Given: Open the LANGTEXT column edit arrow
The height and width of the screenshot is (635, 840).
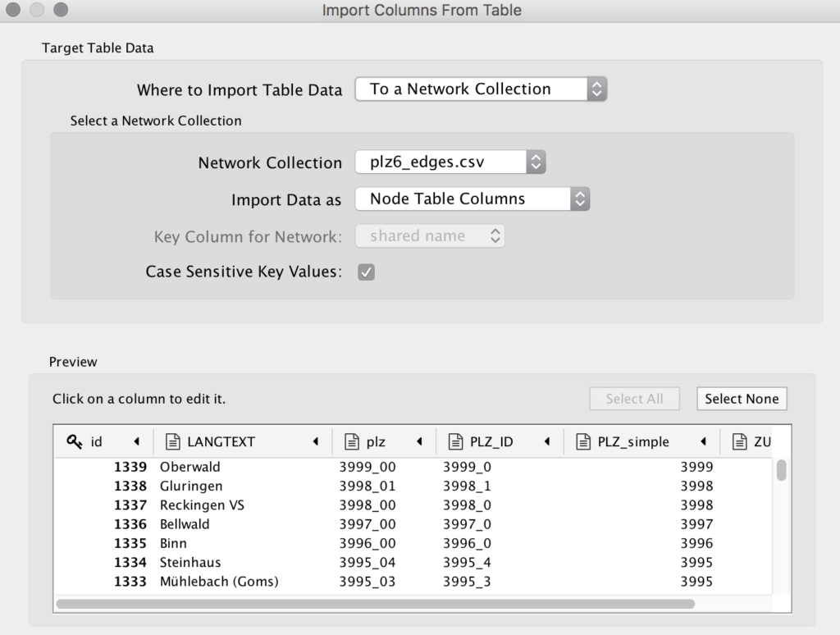Looking at the screenshot, I should pyautogui.click(x=316, y=441).
